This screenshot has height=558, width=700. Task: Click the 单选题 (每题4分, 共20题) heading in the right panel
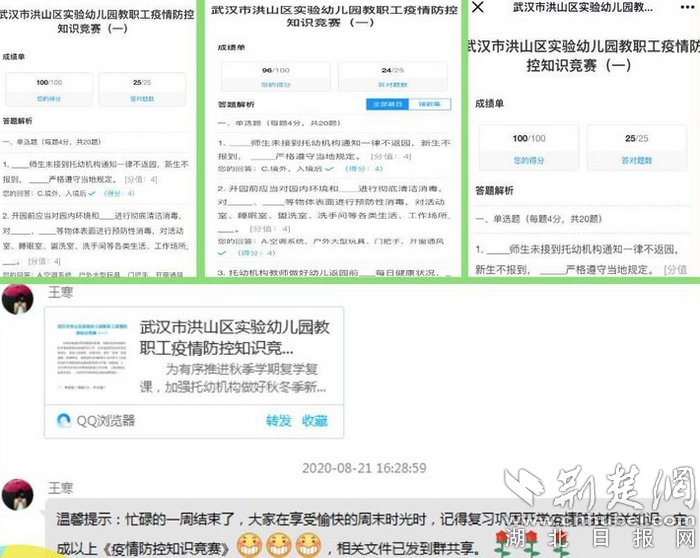(538, 219)
